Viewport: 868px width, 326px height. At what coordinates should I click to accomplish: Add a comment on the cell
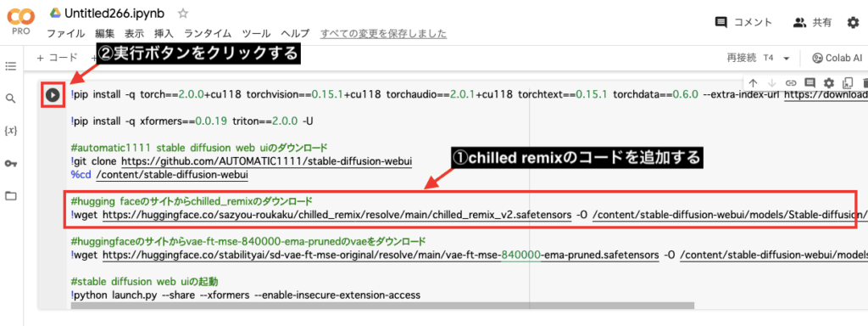(x=810, y=83)
